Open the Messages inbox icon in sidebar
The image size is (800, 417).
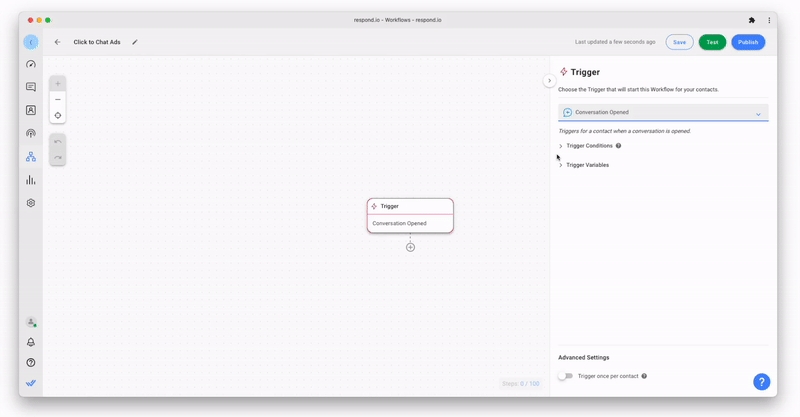(x=31, y=87)
